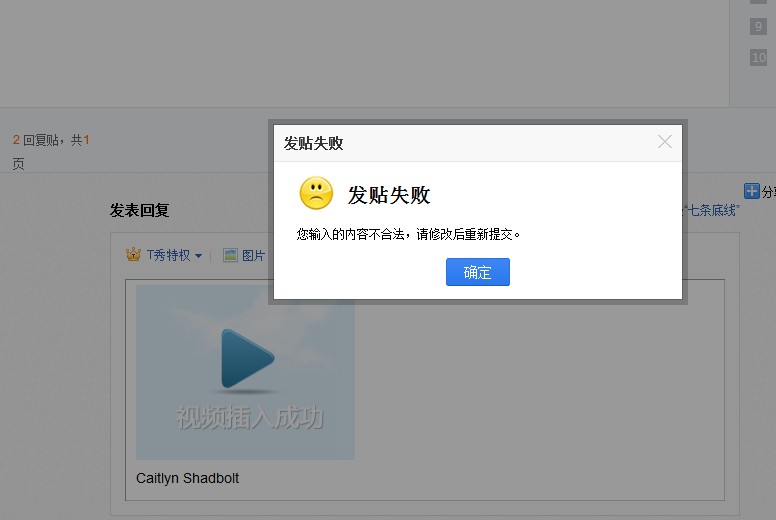Click the 发贴失败 dialog title bar text

tap(313, 143)
